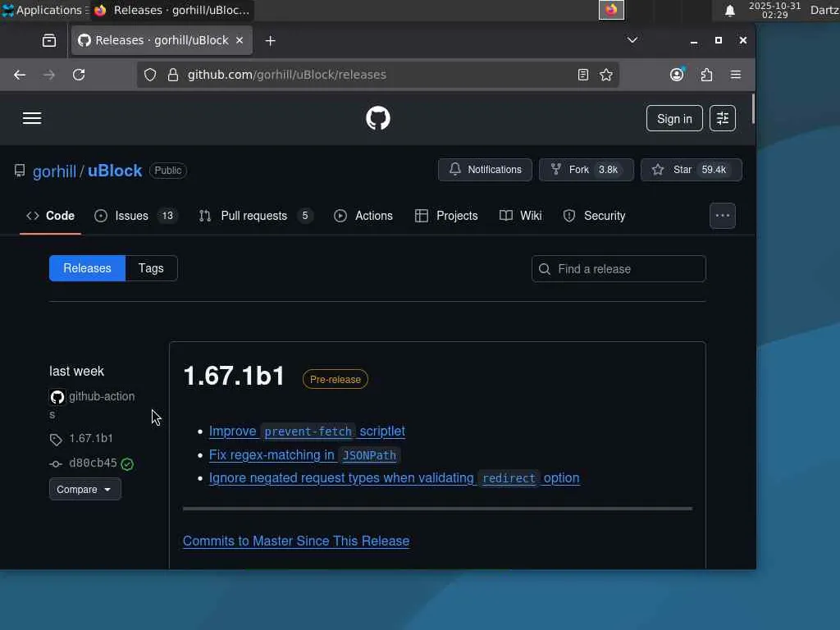Select the Releases gorhill/uBlock browser tab
This screenshot has width=840, height=630.
coord(162,40)
